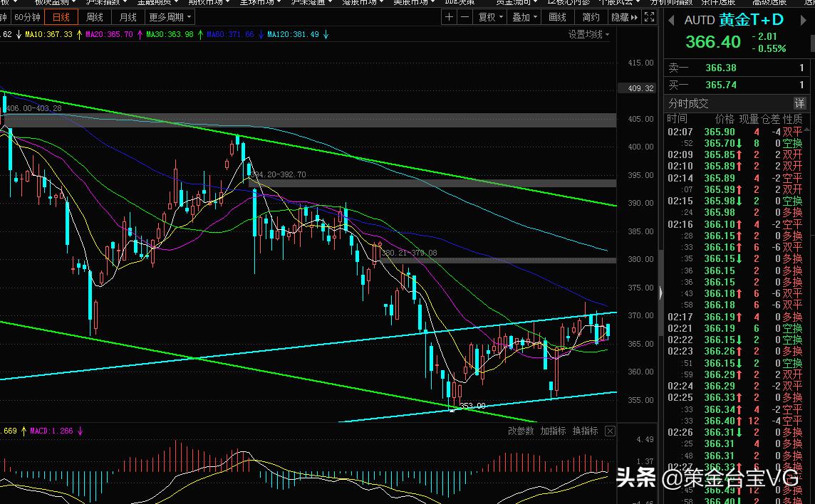Select the 日线 daily period tab
The height and width of the screenshot is (504, 815).
61,17
